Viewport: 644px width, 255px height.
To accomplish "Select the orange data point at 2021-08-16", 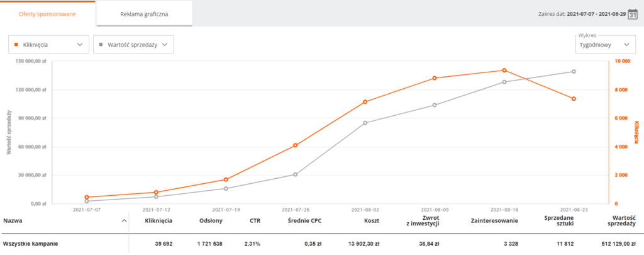I will click(x=504, y=71).
